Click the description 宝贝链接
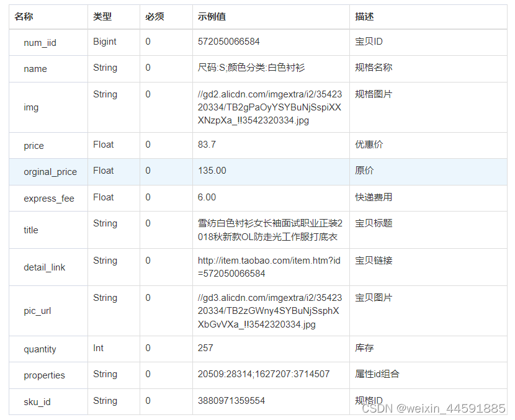515x420 pixels. (374, 261)
